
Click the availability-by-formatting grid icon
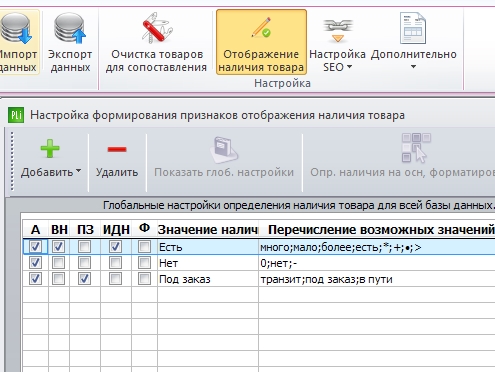pos(416,148)
